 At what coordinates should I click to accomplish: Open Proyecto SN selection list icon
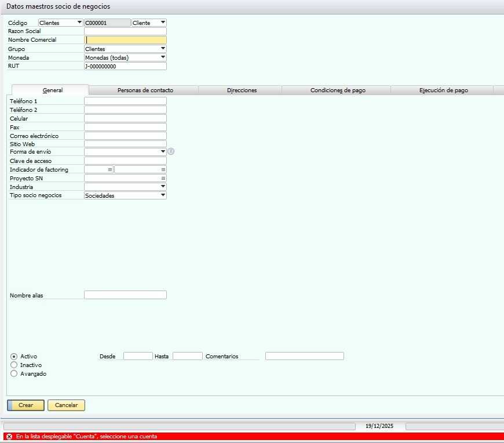click(x=163, y=178)
